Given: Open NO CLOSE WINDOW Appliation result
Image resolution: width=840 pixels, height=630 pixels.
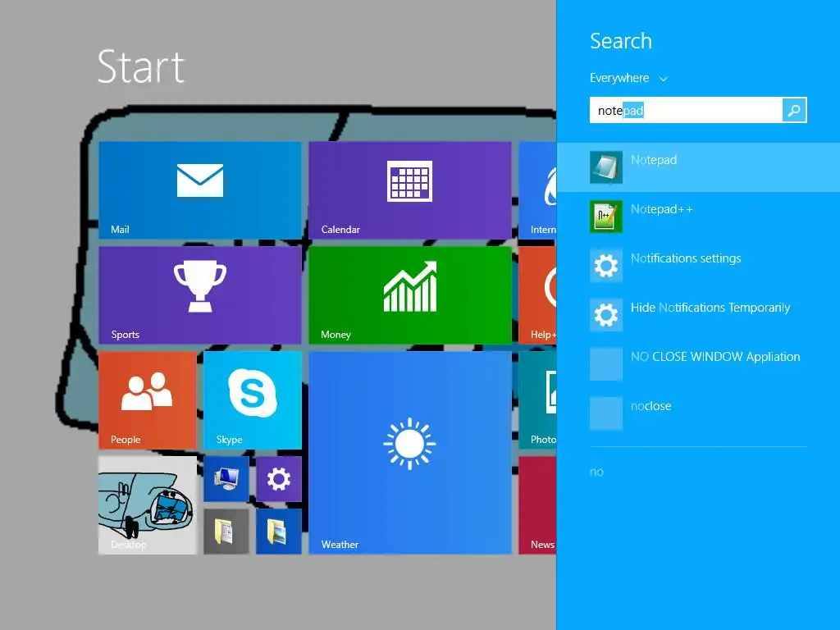Looking at the screenshot, I should coord(699,364).
